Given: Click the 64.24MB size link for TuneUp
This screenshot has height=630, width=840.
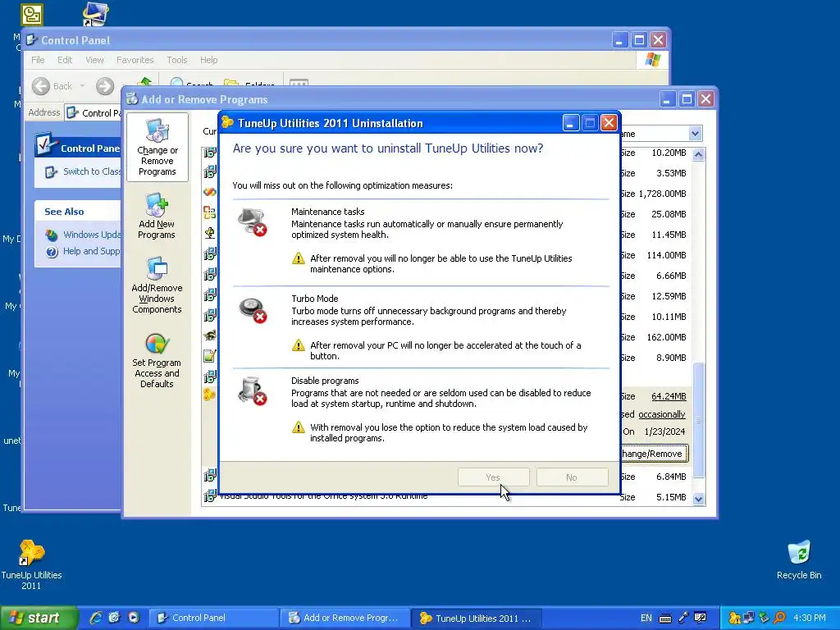Looking at the screenshot, I should [x=669, y=396].
